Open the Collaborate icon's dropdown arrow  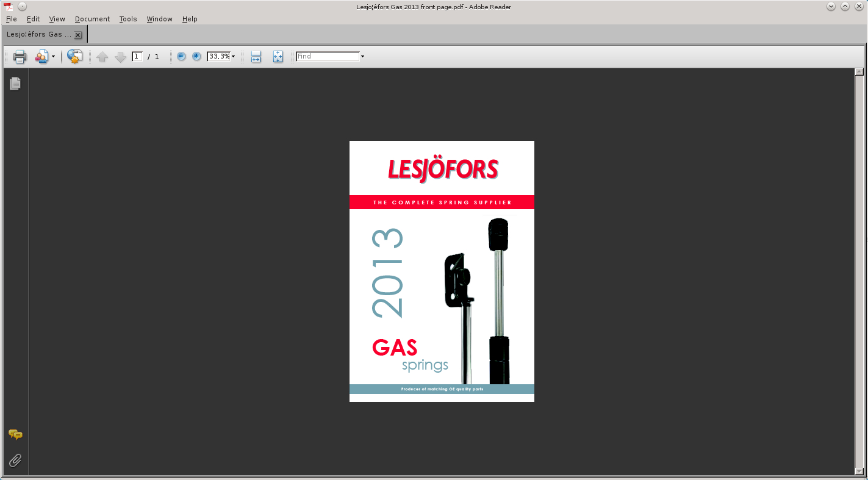[53, 57]
